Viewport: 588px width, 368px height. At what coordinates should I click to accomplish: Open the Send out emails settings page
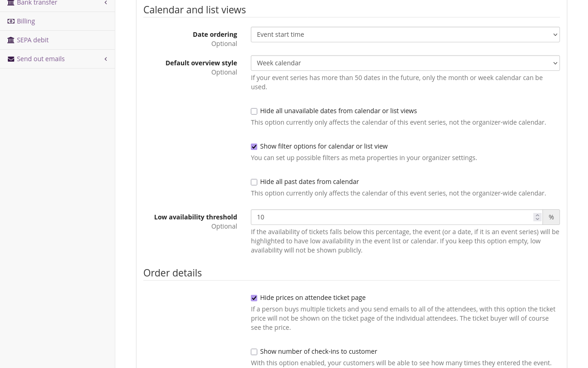tap(40, 58)
